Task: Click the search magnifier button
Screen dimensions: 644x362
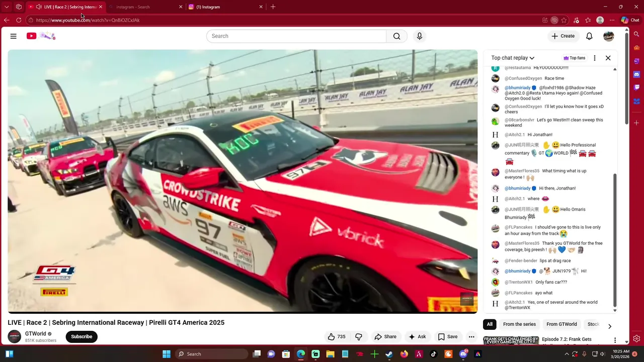Action: 397,36
